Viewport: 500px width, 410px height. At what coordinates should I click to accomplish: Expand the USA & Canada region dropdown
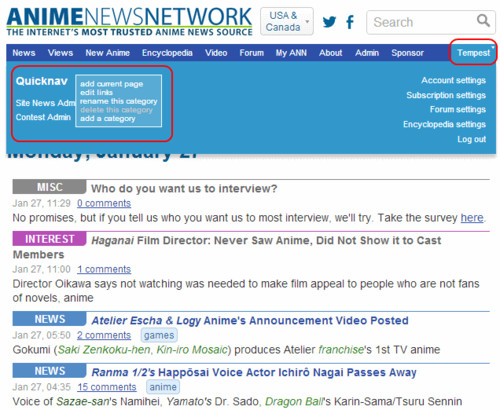287,21
